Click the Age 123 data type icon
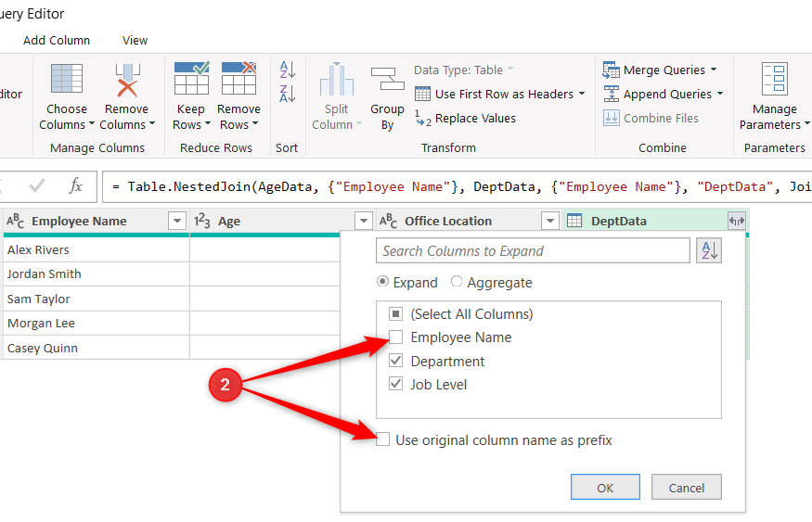Image resolution: width=812 pixels, height=522 pixels. [x=202, y=221]
